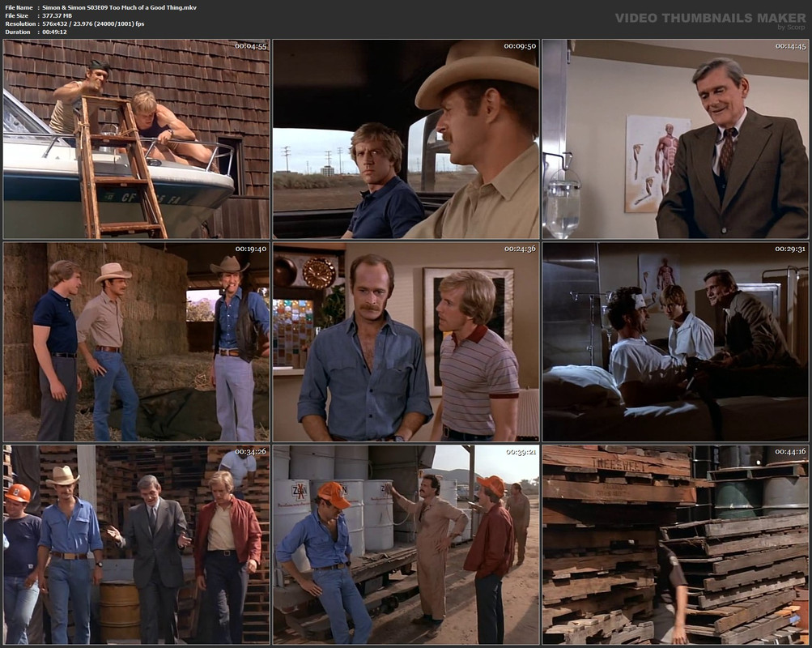This screenshot has width=812, height=648.
Task: Open the thumbnail at 00:09:50
Action: click(406, 139)
